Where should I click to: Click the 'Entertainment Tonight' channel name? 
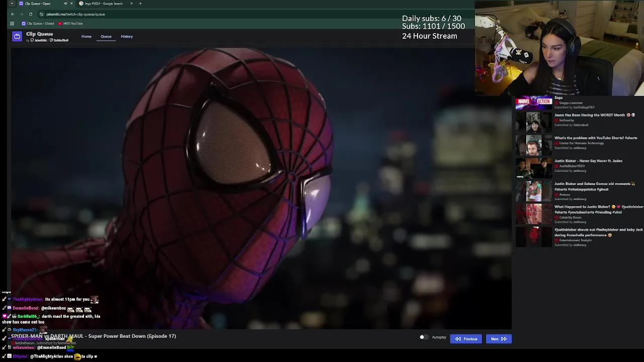pos(576,240)
